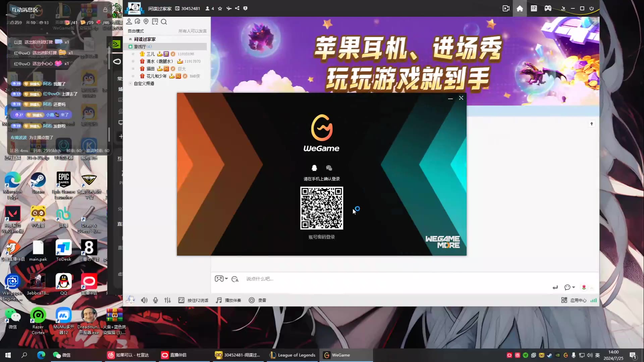
Task: Click the airplane icon next to the star
Action: point(229,8)
